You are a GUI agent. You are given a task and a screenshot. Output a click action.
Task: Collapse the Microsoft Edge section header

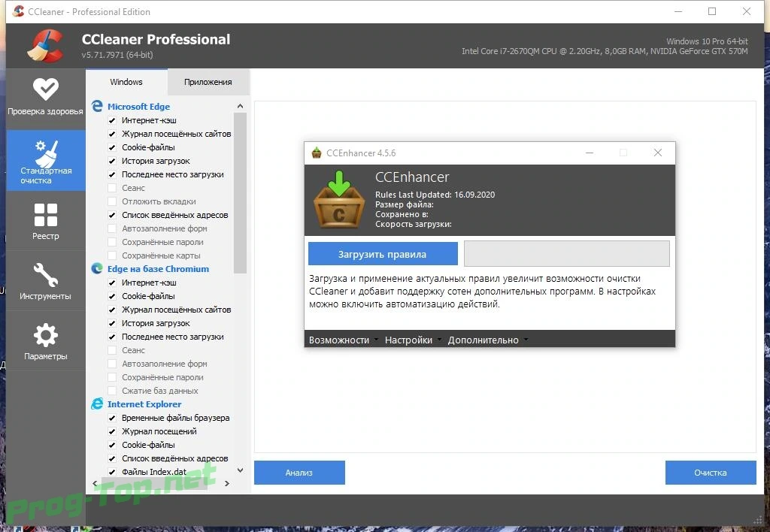coord(138,107)
